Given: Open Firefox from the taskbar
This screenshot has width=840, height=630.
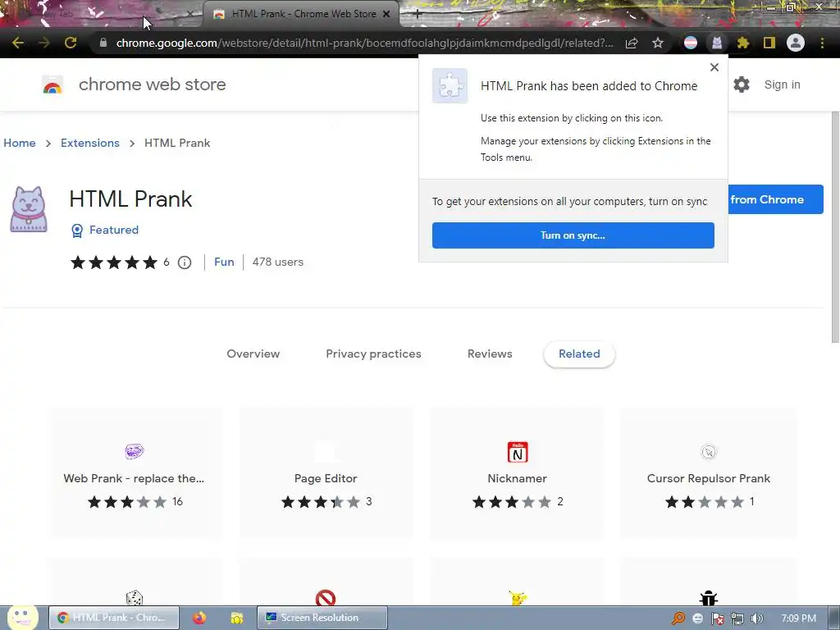Looking at the screenshot, I should click(x=199, y=618).
